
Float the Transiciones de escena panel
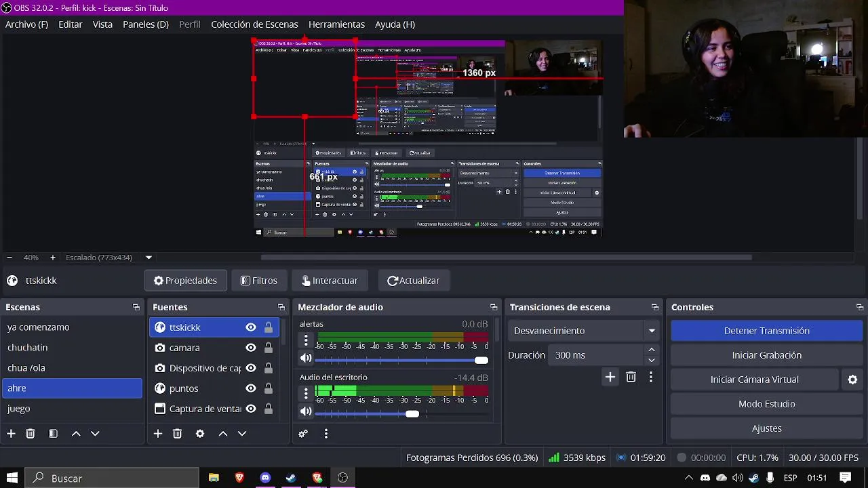point(655,307)
